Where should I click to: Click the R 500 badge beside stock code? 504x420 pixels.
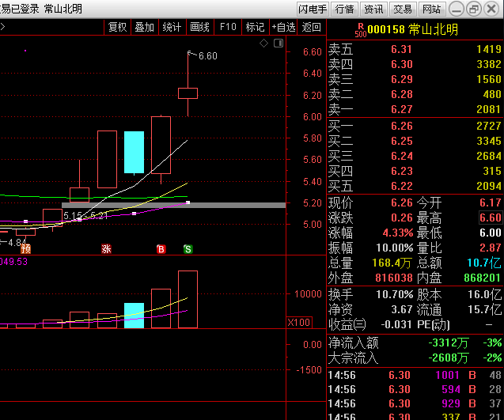click(361, 31)
